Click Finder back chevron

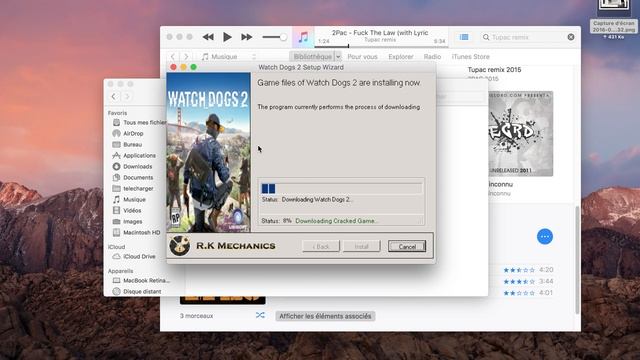pos(113,96)
